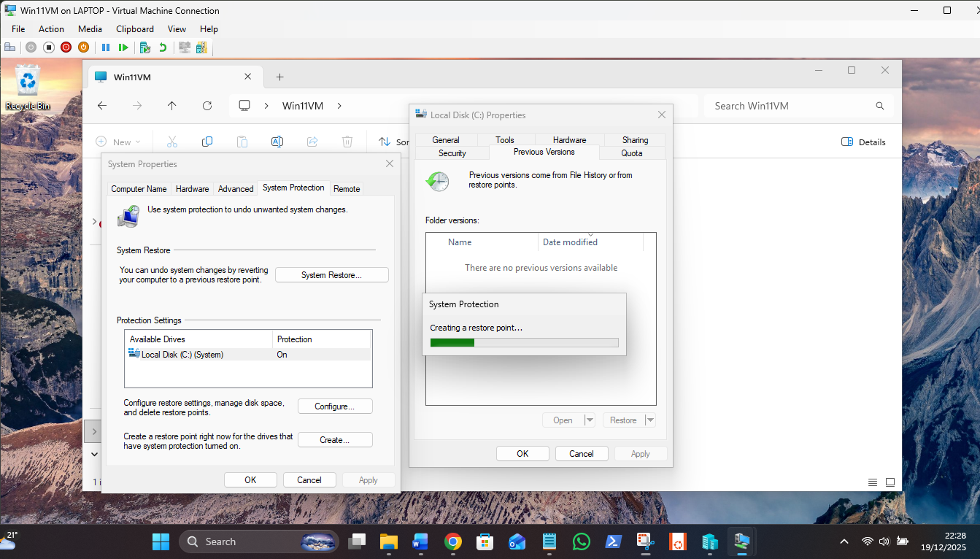Click the Copy icon in File Explorer
The width and height of the screenshot is (980, 559).
tap(207, 142)
